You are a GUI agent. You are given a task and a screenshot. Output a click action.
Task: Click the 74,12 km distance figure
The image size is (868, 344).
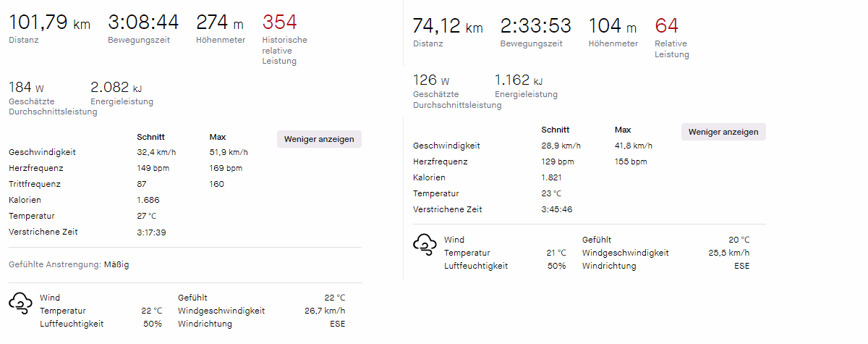(x=447, y=26)
